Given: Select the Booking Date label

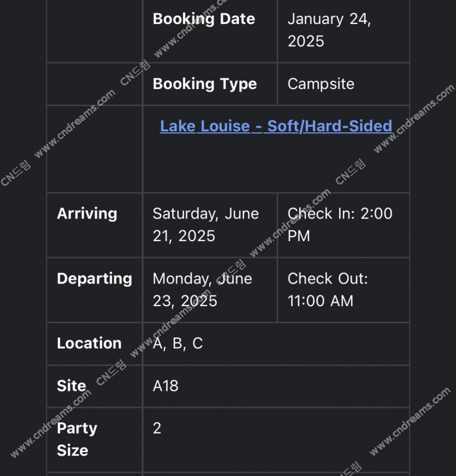Looking at the screenshot, I should pyautogui.click(x=204, y=19).
